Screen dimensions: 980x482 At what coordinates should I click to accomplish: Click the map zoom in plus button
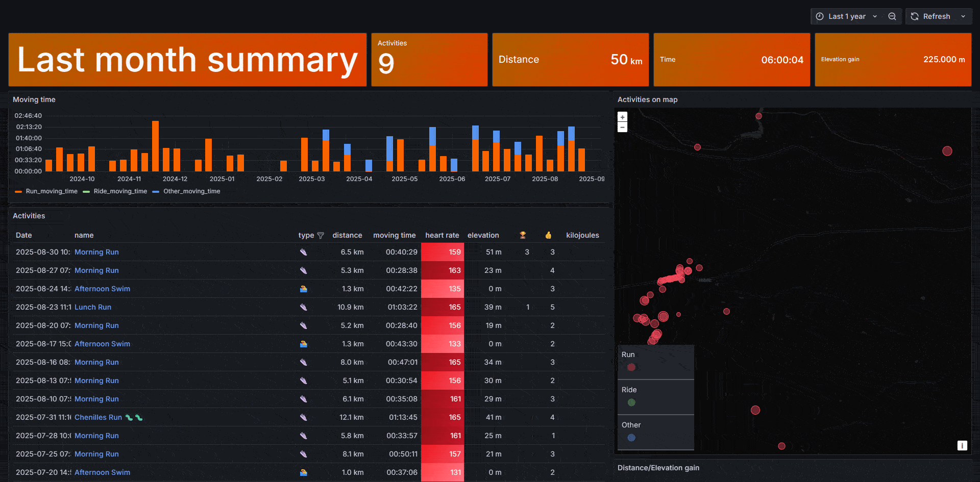click(622, 117)
